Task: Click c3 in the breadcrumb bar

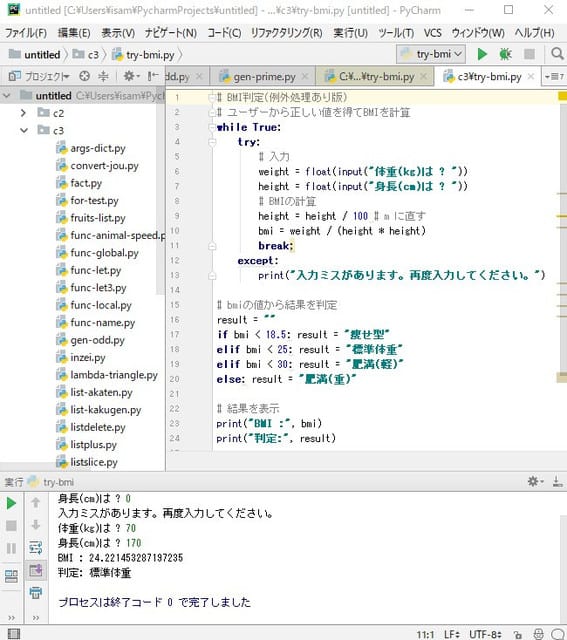Action: tap(86, 54)
